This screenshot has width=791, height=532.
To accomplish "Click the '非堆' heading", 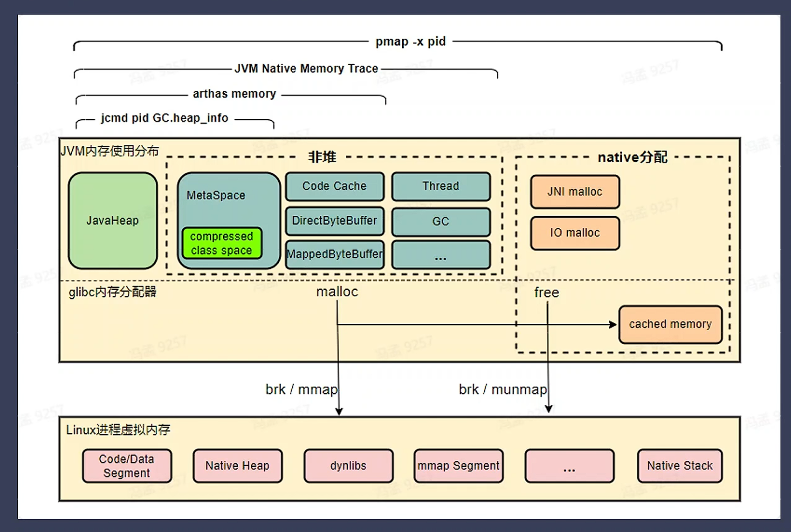I will (322, 157).
